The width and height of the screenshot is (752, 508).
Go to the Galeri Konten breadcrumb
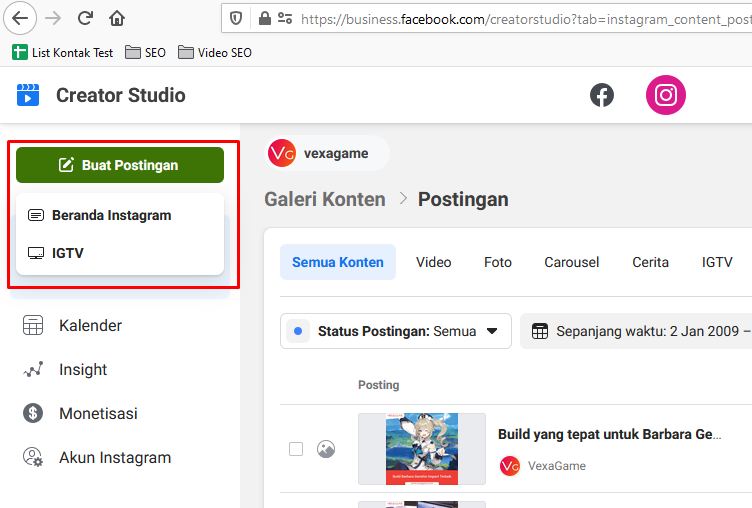[324, 199]
